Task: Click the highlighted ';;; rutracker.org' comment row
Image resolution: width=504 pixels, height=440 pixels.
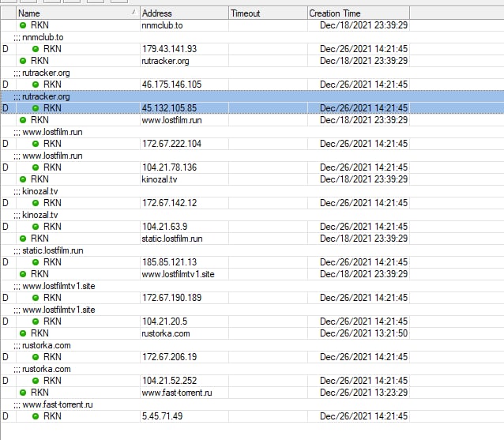Action: tap(252, 96)
